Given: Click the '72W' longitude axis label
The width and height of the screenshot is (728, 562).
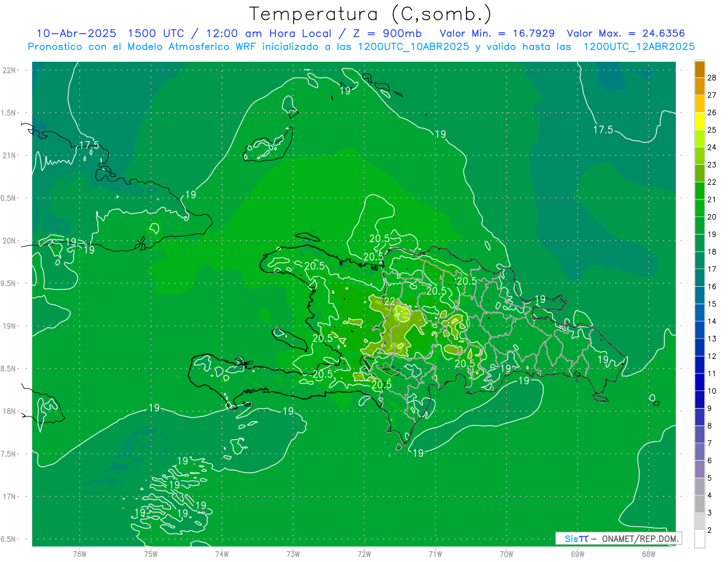Looking at the screenshot, I should tap(364, 554).
